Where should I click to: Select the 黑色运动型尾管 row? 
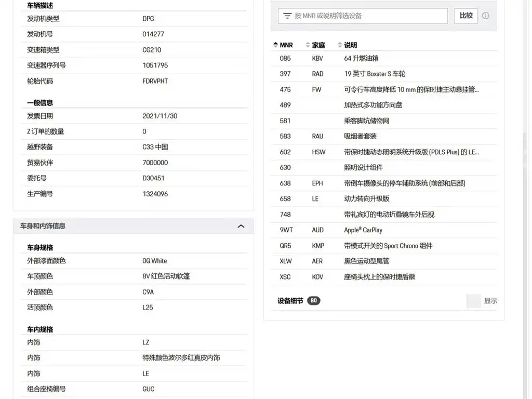tap(384, 261)
